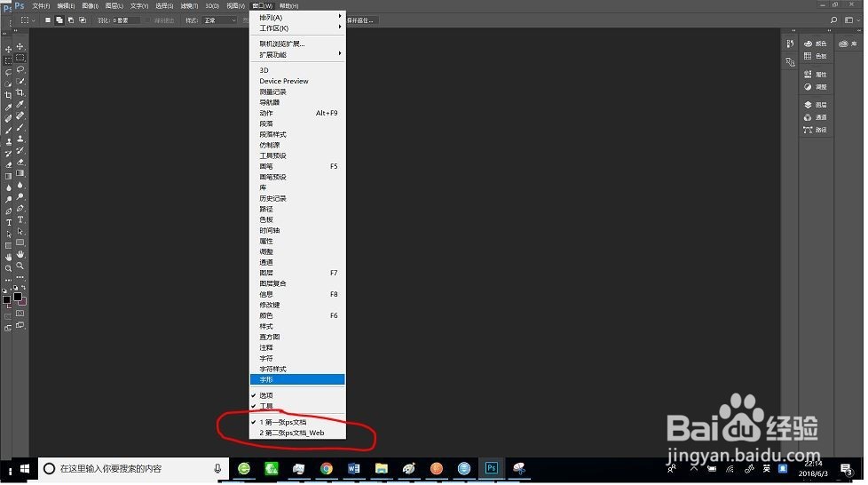868x485 pixels.
Task: Choose 历史记录 in Window menu
Action: click(297, 198)
